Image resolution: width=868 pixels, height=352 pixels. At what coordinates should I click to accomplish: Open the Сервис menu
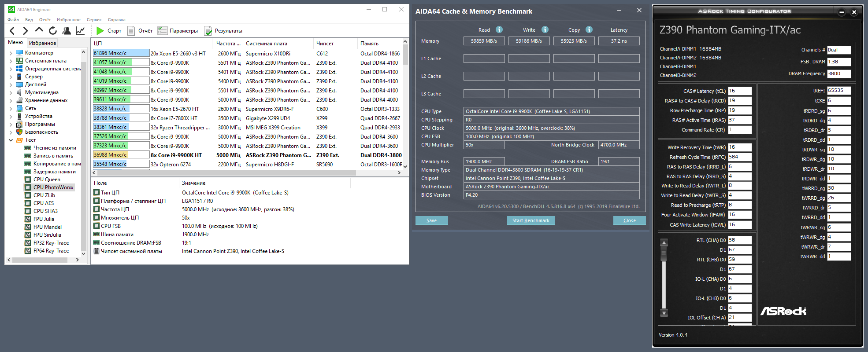coord(94,20)
